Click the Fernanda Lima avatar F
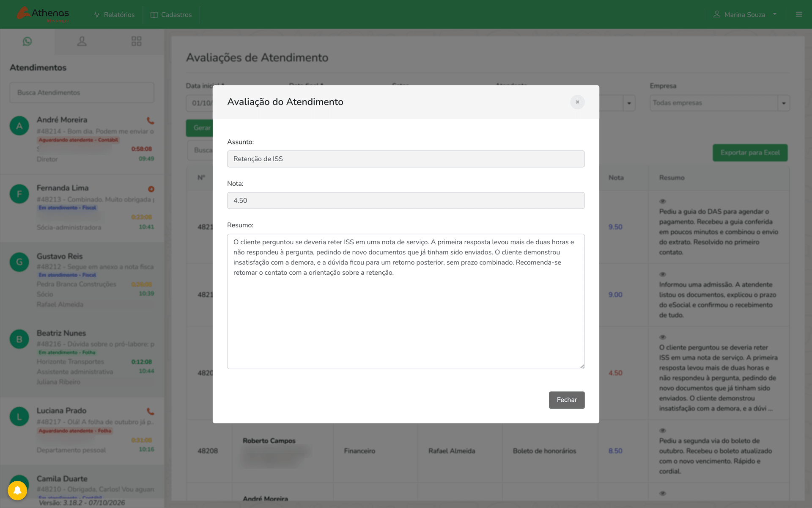 [x=19, y=194]
